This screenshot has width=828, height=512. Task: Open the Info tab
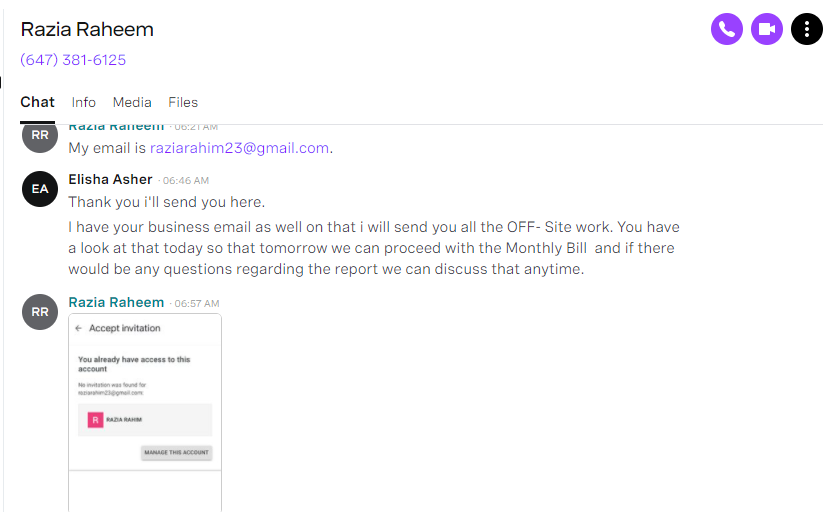[83, 102]
